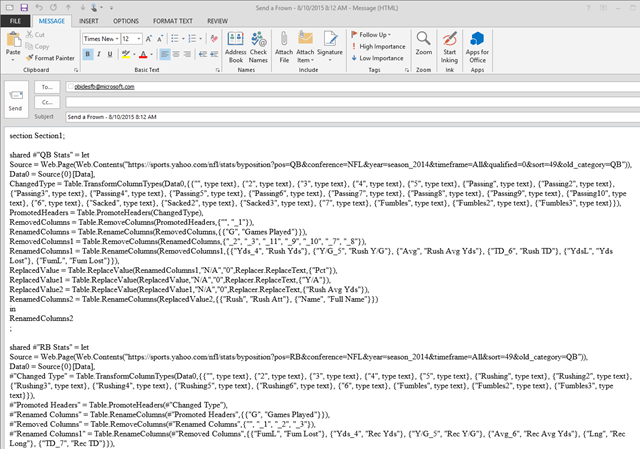640x449 pixels.
Task: Launch the Tags options dialog
Action: [407, 70]
